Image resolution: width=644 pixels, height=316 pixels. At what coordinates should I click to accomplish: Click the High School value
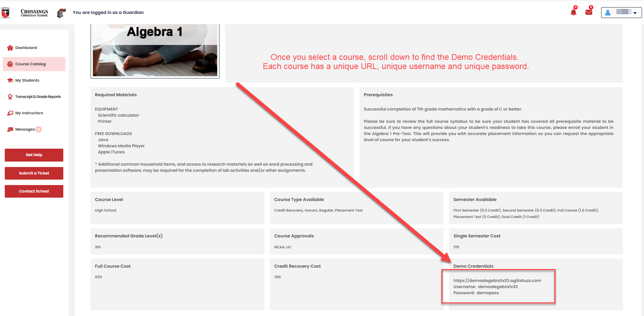(x=106, y=210)
